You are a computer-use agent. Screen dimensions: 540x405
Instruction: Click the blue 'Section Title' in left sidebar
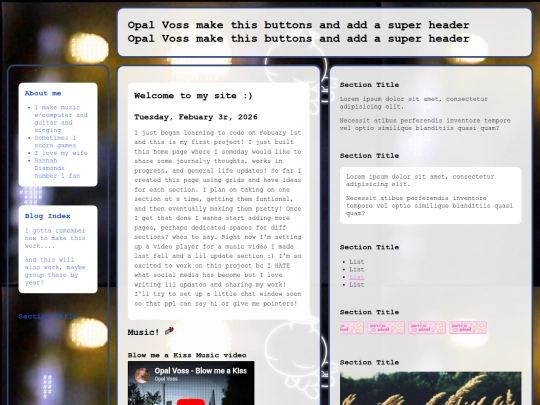pos(48,316)
